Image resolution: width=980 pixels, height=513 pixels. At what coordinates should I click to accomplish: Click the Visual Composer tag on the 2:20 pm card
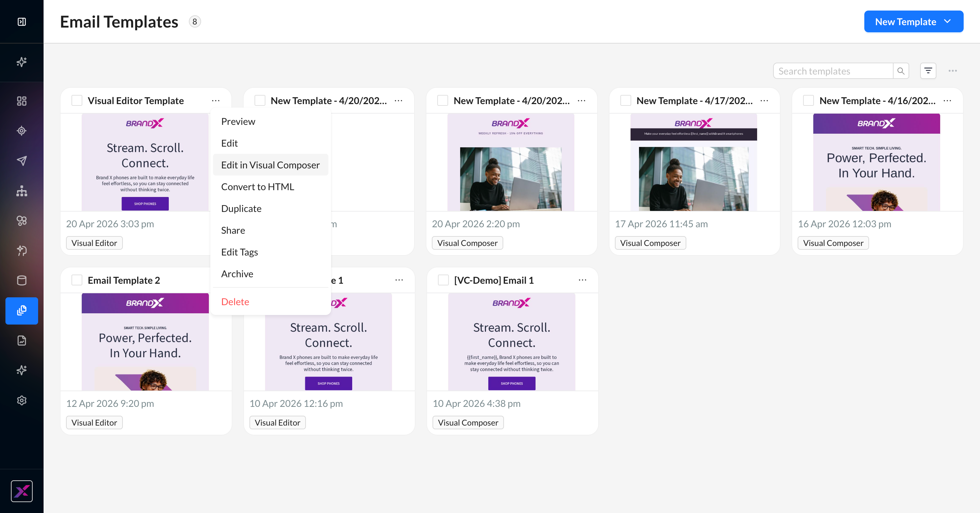(x=467, y=243)
